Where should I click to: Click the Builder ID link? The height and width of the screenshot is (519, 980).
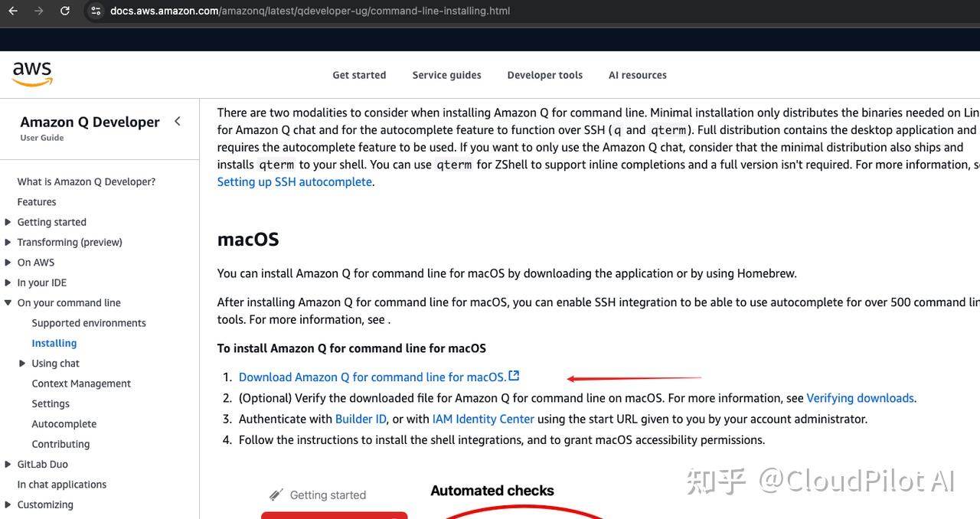360,419
